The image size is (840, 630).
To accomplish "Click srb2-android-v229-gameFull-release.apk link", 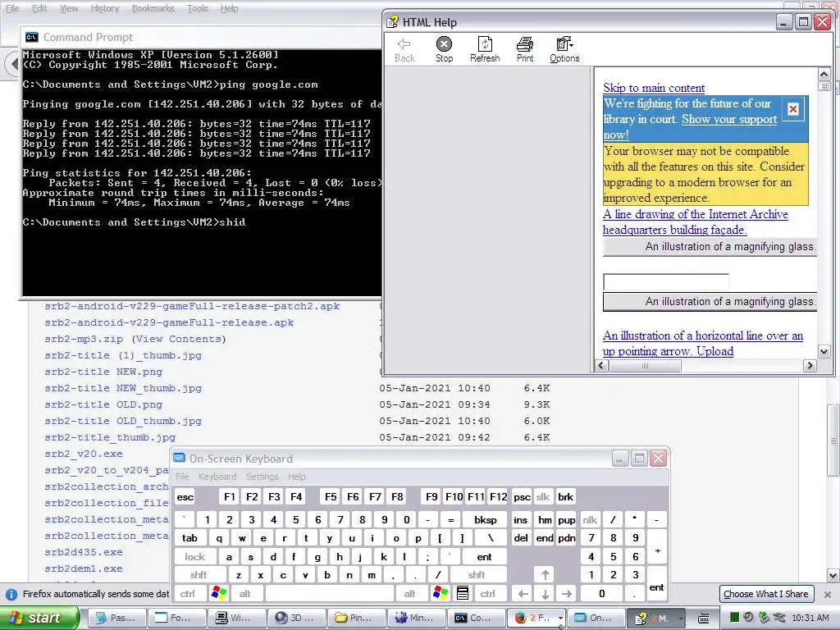I will [x=169, y=322].
